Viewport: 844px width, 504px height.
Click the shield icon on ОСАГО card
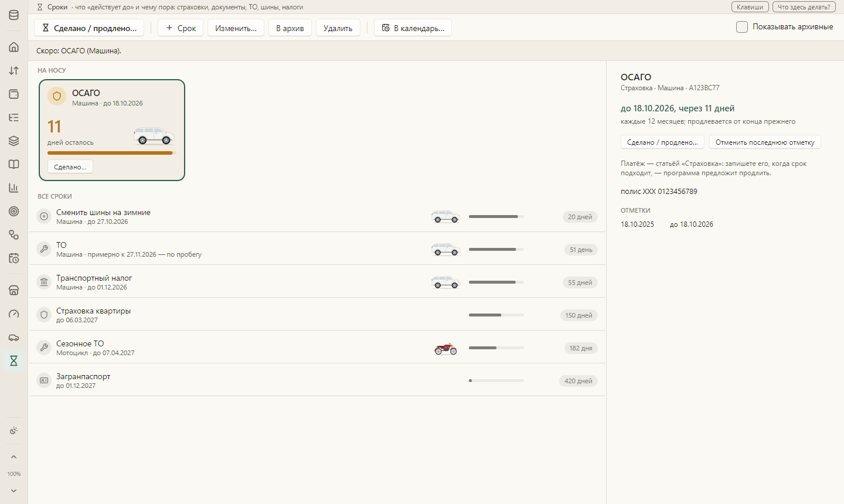point(57,96)
